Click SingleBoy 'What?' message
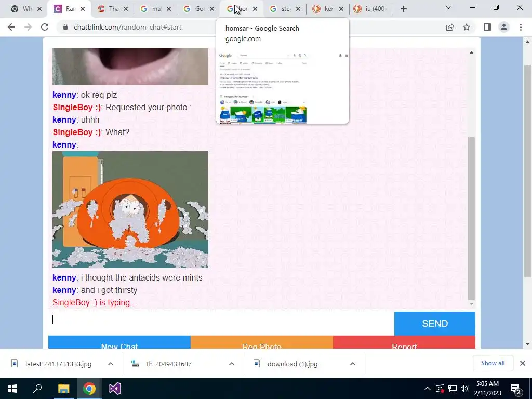This screenshot has height=399, width=532. click(117, 132)
